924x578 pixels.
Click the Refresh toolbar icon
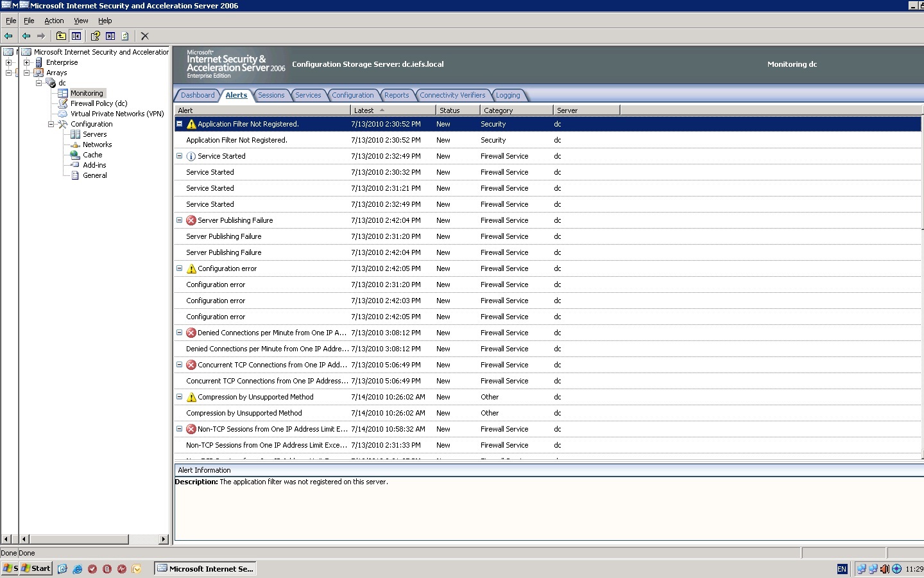click(125, 36)
